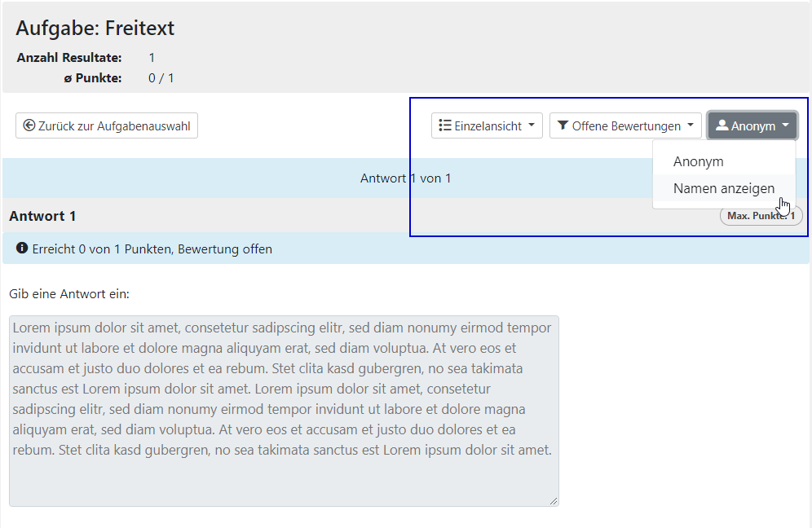
Task: Click the 'Antwort 1' section heading
Action: [x=42, y=216]
